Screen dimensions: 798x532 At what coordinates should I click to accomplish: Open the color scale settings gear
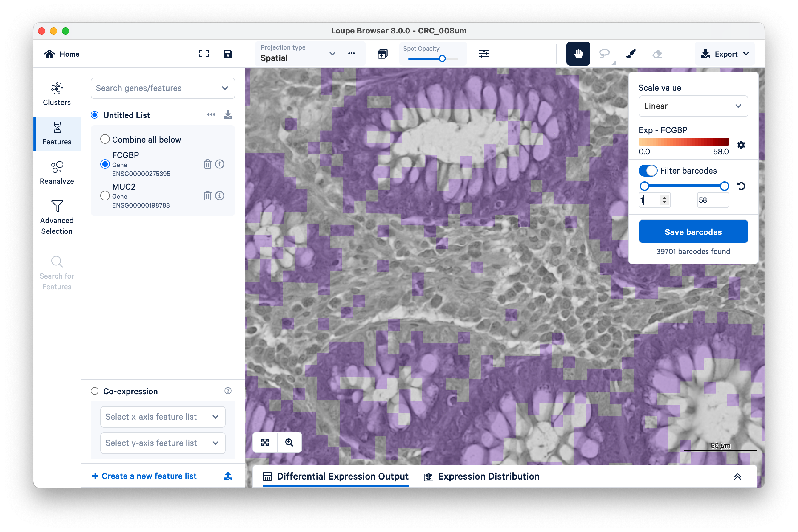pos(741,145)
